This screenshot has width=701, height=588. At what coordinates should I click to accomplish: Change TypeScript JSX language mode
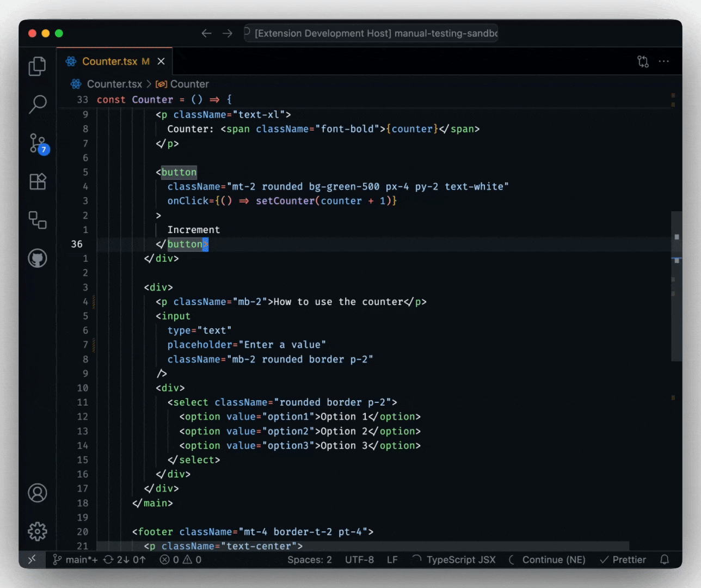(460, 560)
